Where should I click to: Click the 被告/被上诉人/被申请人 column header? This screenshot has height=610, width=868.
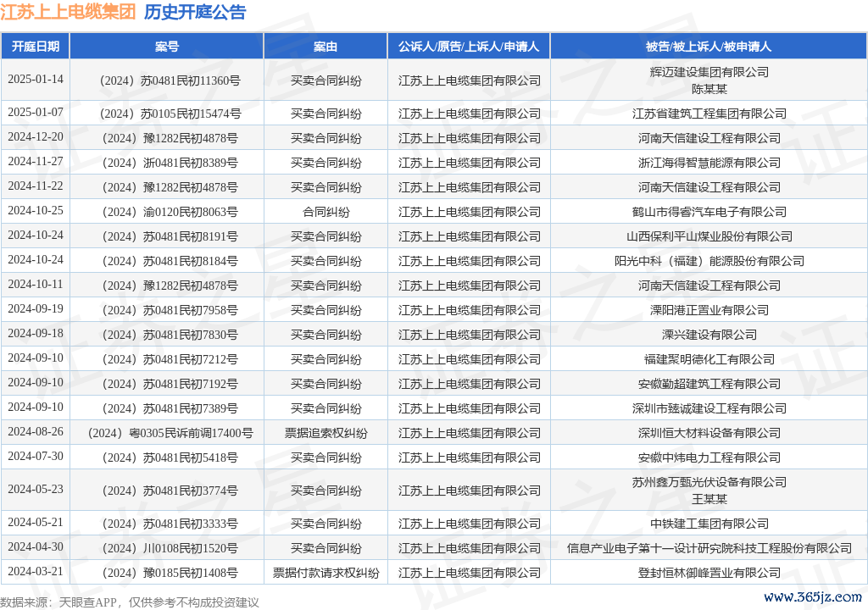[x=709, y=47]
